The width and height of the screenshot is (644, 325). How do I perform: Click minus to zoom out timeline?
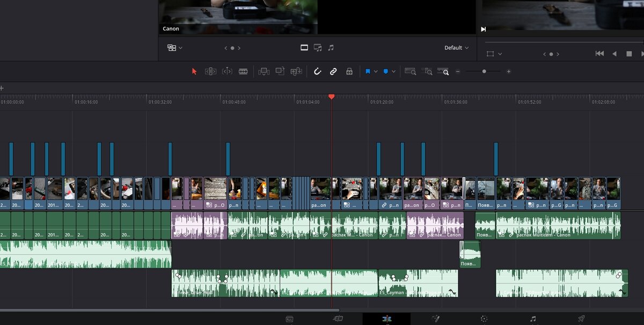pos(458,71)
